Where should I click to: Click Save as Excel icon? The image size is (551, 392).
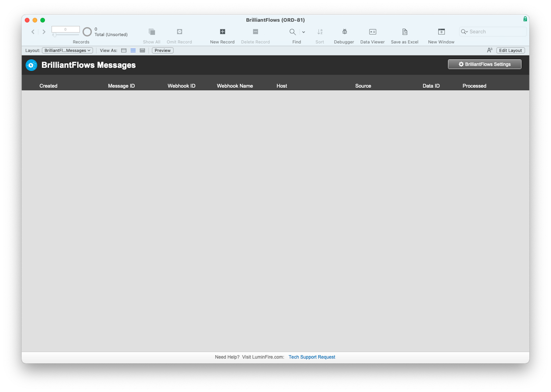[405, 32]
